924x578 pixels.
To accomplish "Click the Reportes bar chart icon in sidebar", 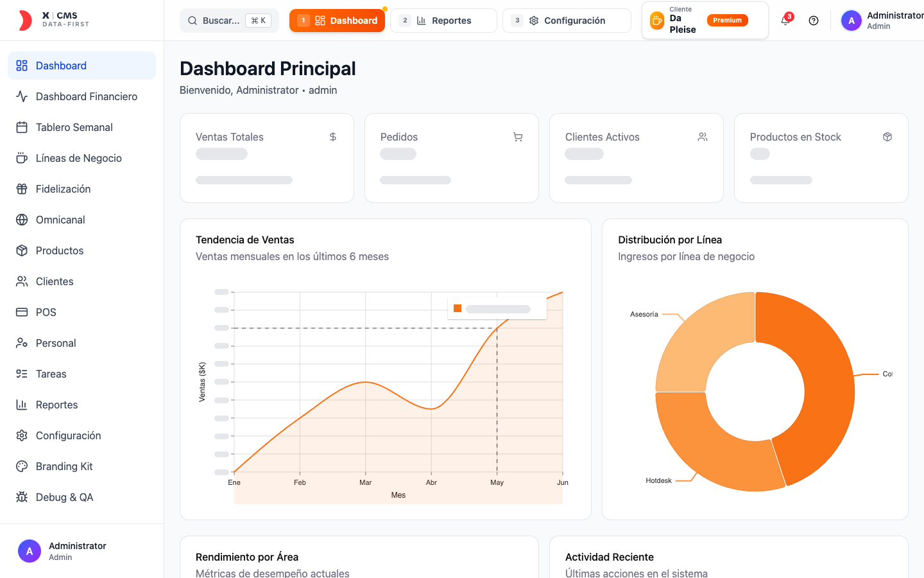I will tap(22, 405).
